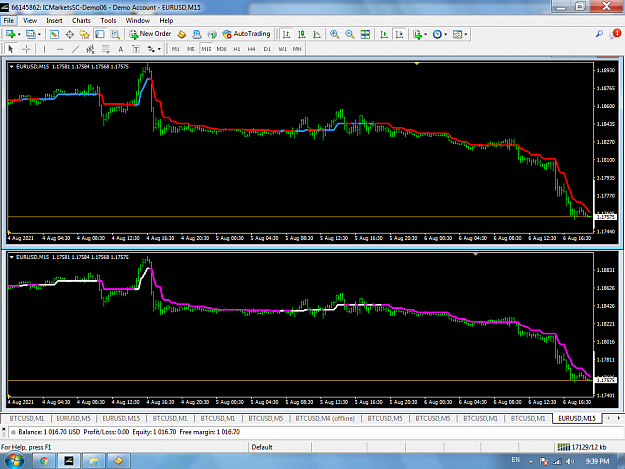Viewport: 625px width, 469px height.
Task: Switch timeframe to M1
Action: 176,49
